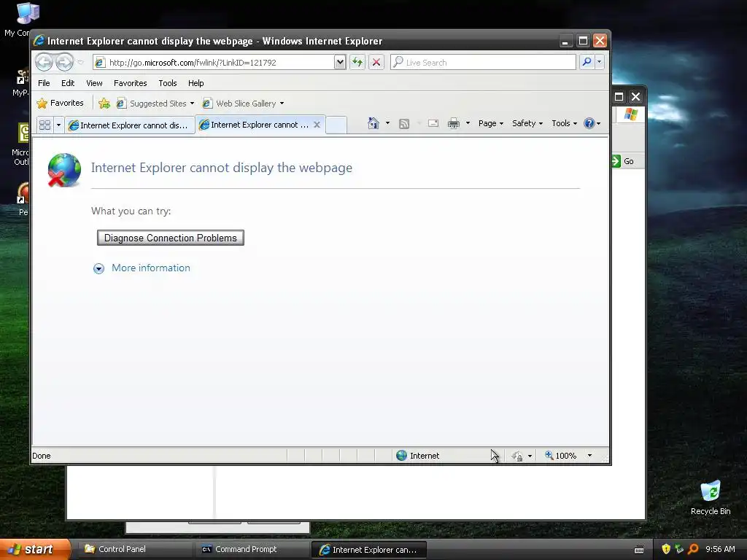Open the Start menu
The image size is (747, 560).
[x=35, y=549]
